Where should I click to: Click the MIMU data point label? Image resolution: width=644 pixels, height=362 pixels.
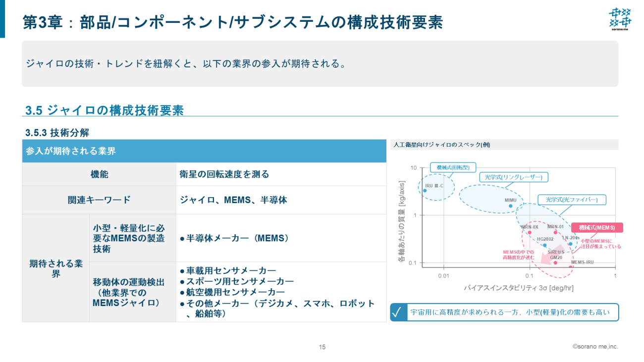point(510,201)
